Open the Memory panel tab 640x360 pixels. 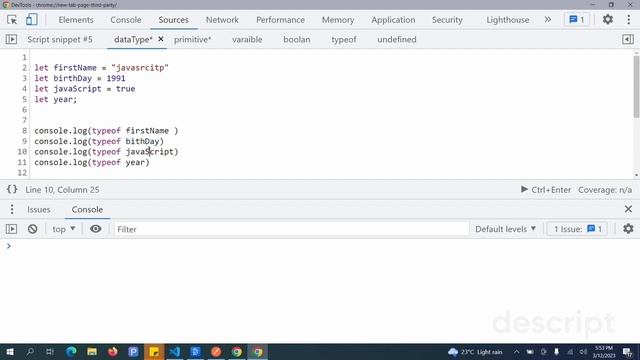[338, 20]
